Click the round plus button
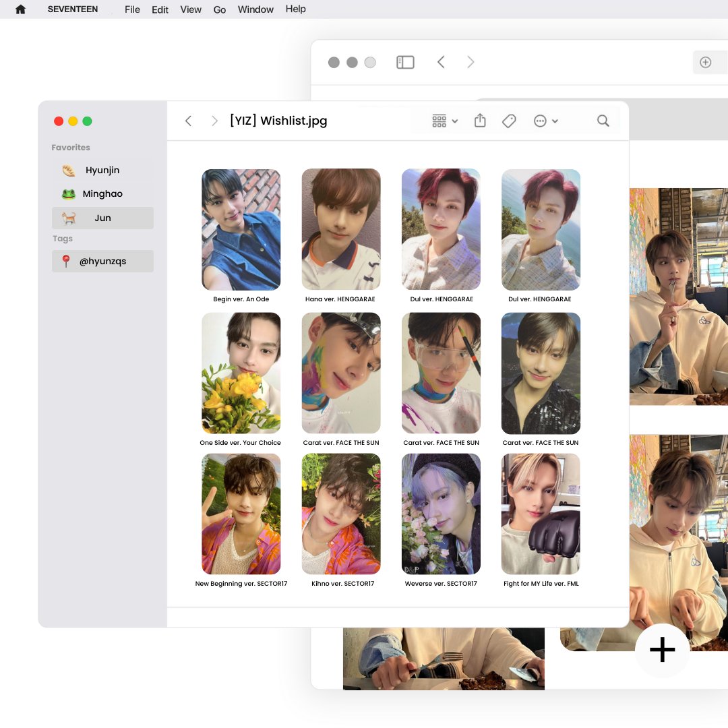Viewport: 728px width, 728px height. pyautogui.click(x=663, y=650)
